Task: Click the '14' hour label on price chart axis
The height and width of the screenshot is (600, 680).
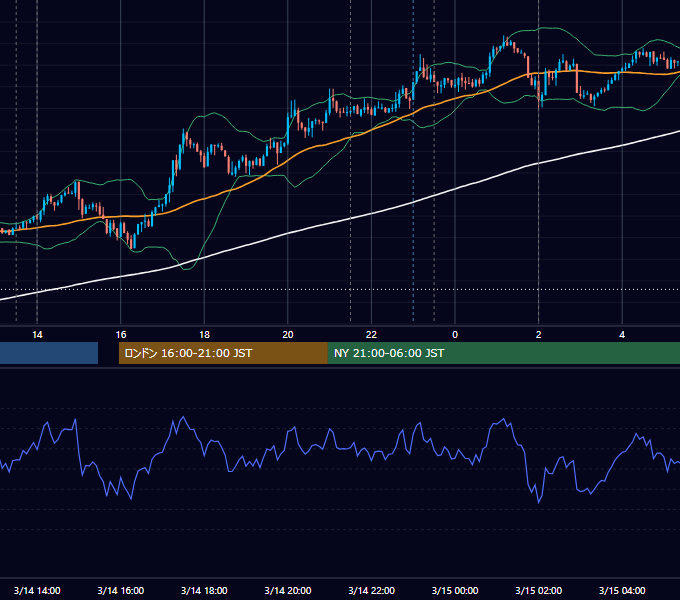Action: (x=37, y=335)
